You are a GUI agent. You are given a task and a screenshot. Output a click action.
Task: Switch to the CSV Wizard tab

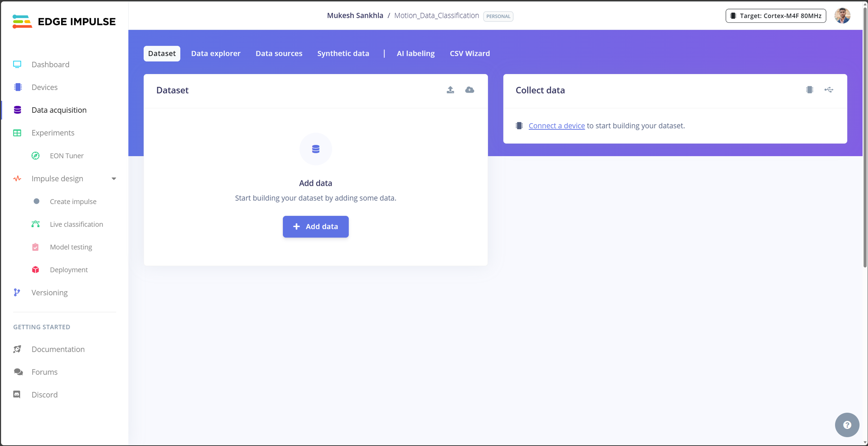coord(469,53)
